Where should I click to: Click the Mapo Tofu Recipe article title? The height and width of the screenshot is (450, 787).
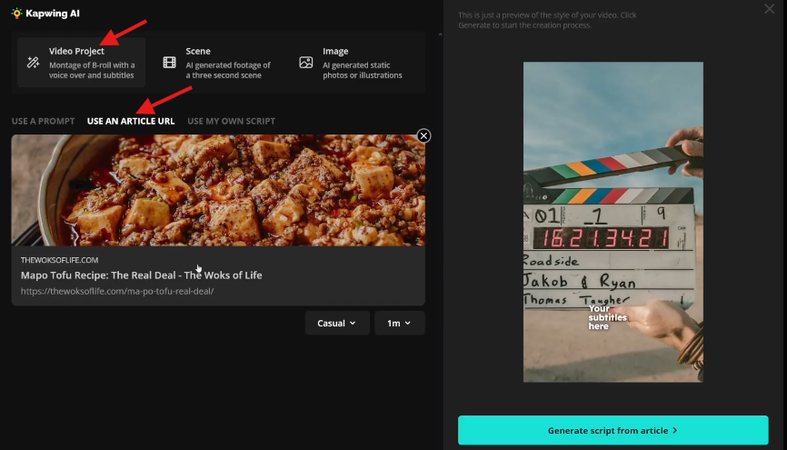coord(141,275)
